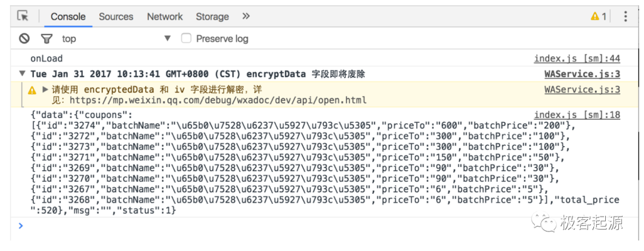Open the index.js [sm]:44 source link
Screen dimensions: 644x251
577,59
